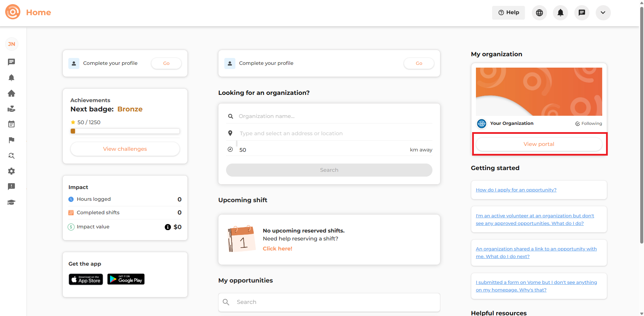Click the globe language icon in the header
The width and height of the screenshot is (644, 316).
tap(539, 13)
